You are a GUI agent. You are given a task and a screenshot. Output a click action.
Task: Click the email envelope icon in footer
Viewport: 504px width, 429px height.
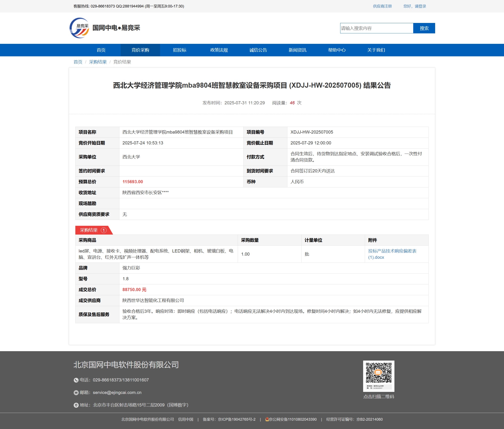[x=76, y=393]
